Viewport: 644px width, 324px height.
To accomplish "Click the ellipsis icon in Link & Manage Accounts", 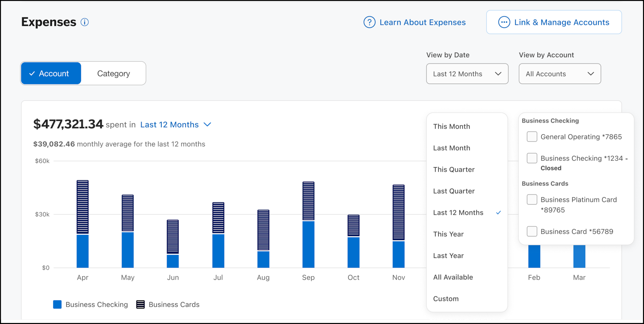I will click(504, 22).
